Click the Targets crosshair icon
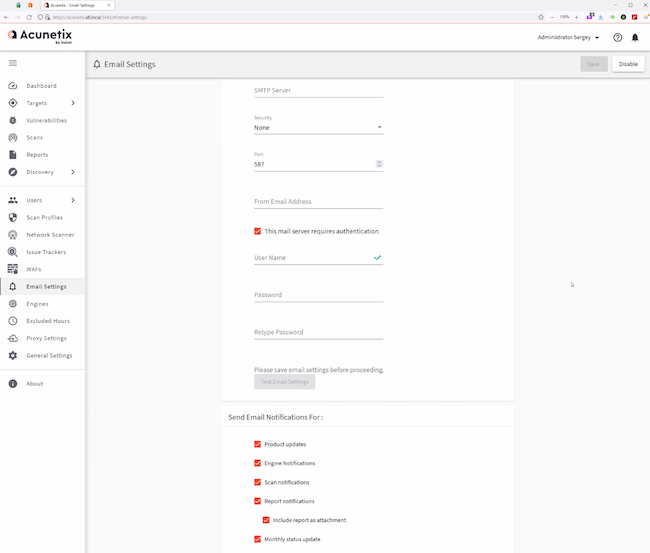The image size is (650, 553). 13,103
